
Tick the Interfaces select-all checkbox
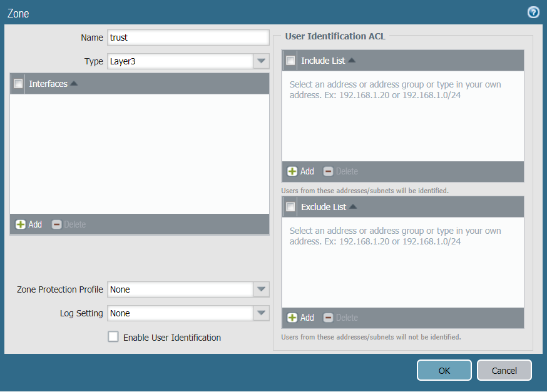[x=18, y=84]
